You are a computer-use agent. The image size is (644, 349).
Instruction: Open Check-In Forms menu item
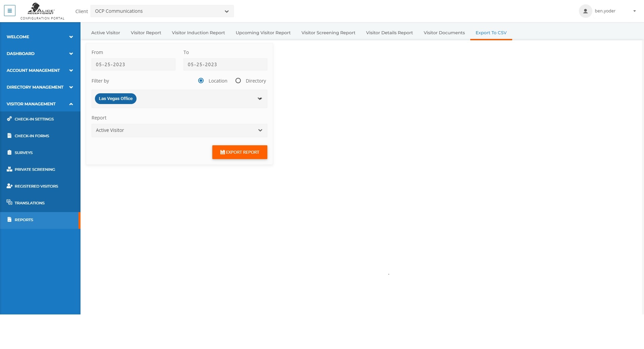point(40,136)
